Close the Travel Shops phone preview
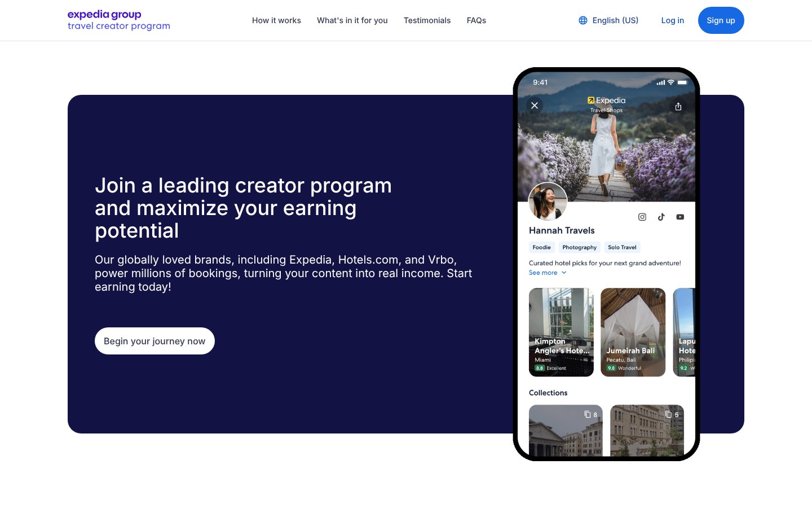 pyautogui.click(x=535, y=106)
